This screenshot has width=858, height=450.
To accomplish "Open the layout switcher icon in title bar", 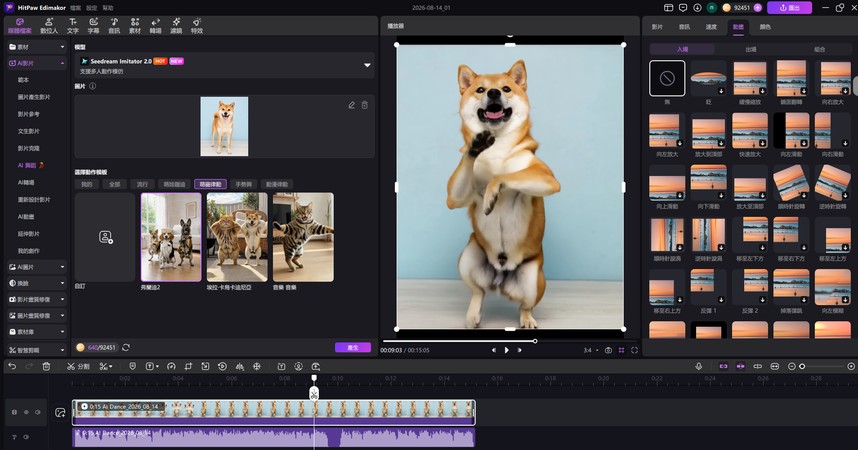I will (669, 8).
